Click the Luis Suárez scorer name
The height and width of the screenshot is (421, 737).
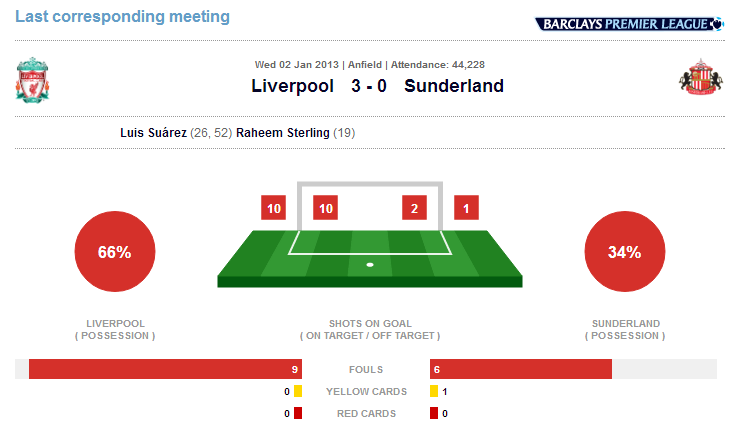[153, 133]
